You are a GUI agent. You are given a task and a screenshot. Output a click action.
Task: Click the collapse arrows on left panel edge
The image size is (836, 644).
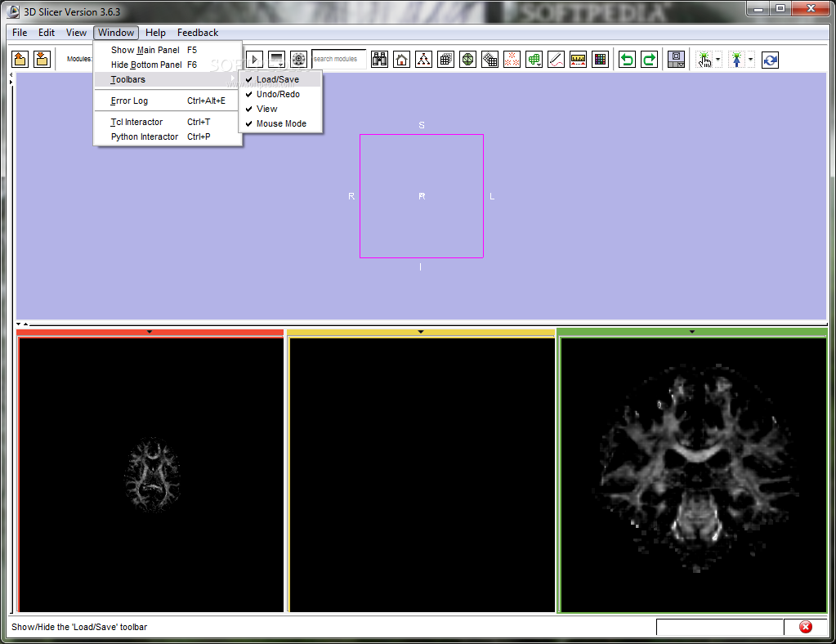coord(11,78)
